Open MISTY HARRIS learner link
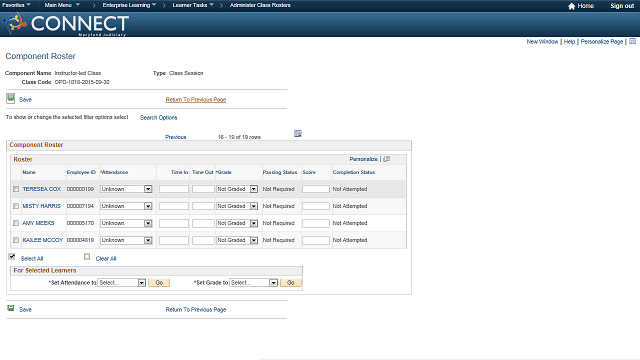 click(41, 206)
